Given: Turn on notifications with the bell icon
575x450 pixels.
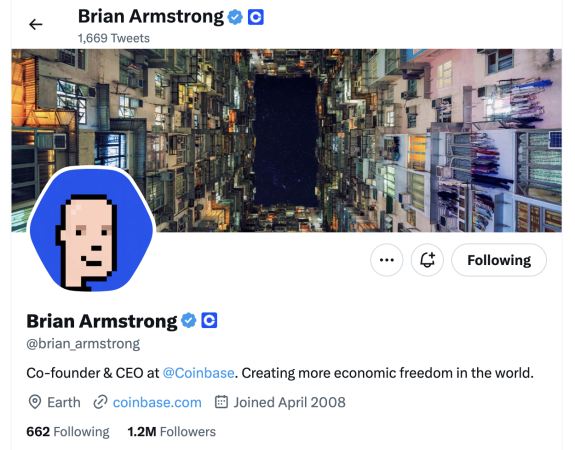Looking at the screenshot, I should click(427, 260).
